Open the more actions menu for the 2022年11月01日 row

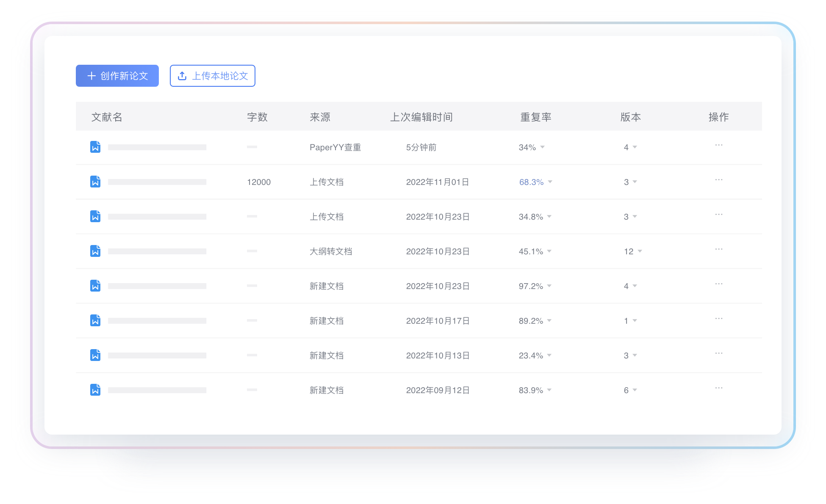coord(718,180)
